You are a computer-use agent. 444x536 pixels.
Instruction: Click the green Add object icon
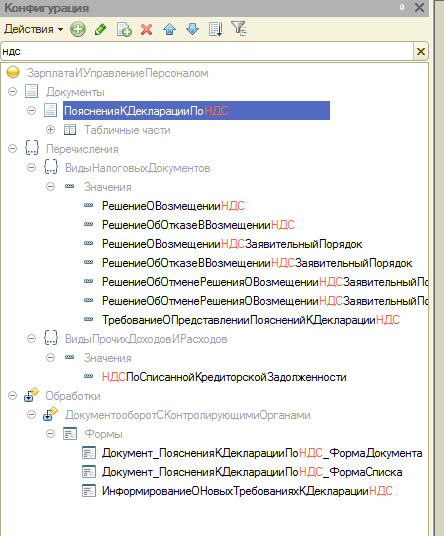78,29
